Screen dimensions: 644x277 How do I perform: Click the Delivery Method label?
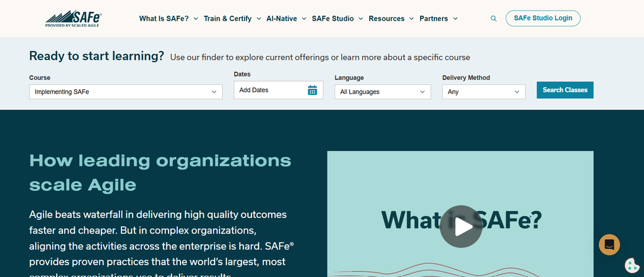coord(466,77)
